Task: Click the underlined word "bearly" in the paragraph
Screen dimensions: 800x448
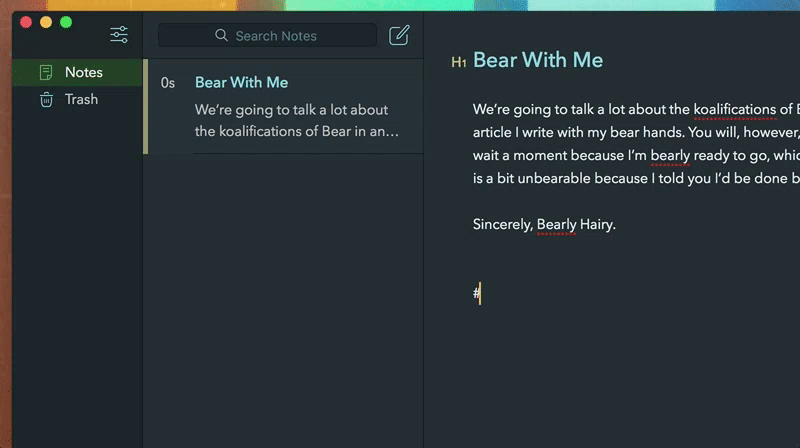Action: pos(669,155)
